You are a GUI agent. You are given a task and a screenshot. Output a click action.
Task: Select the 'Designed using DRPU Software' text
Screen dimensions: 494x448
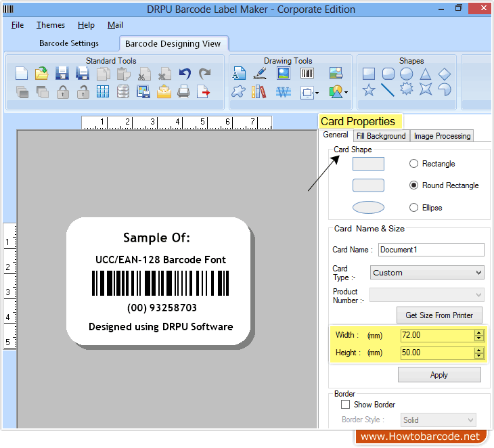tap(160, 327)
